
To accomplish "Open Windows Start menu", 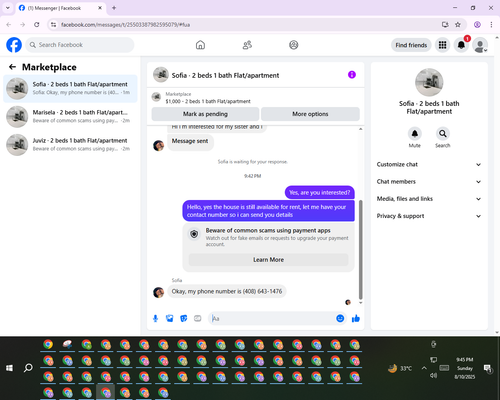I will [x=9, y=368].
